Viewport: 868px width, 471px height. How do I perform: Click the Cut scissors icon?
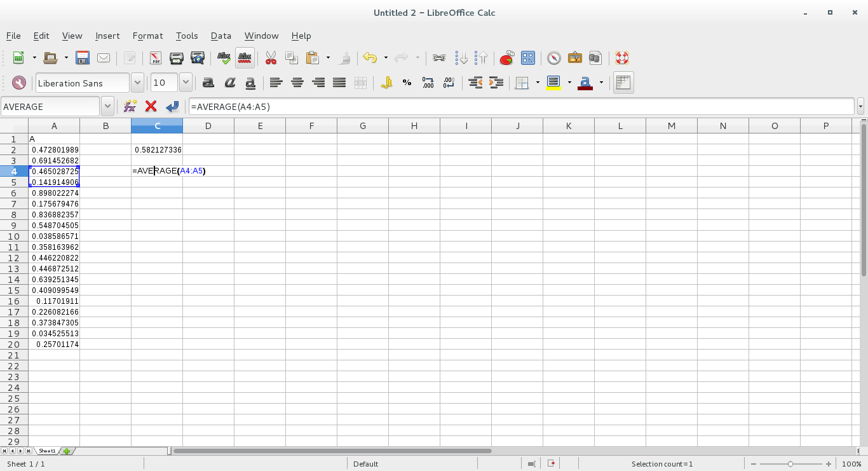point(271,58)
